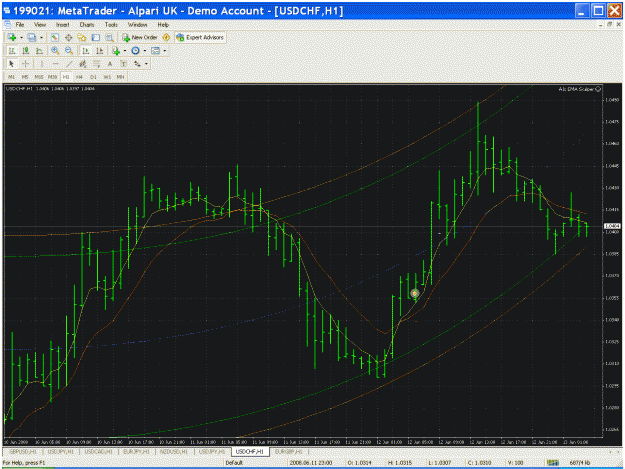Switch chart to H4 timeframe
The height and width of the screenshot is (469, 625).
click(x=79, y=77)
